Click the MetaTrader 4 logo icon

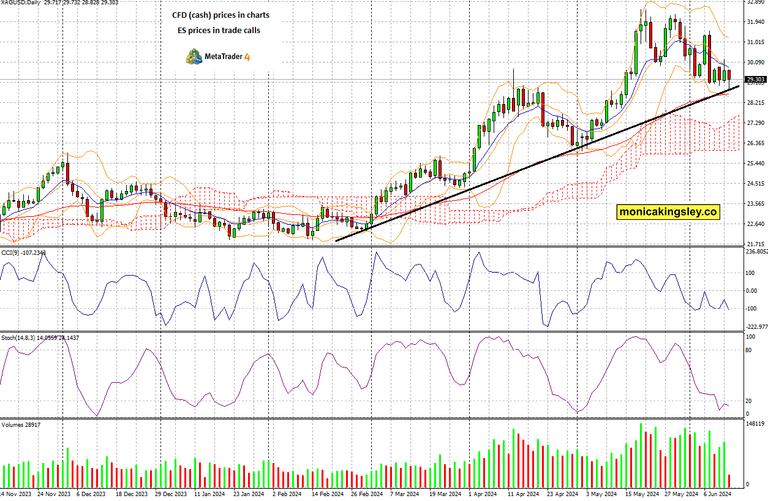192,57
